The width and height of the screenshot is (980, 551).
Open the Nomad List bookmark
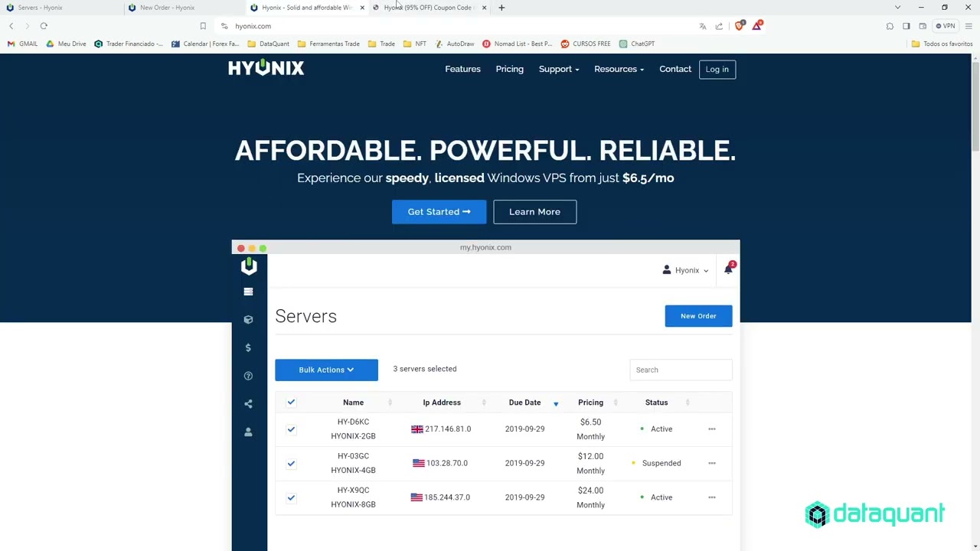click(518, 44)
